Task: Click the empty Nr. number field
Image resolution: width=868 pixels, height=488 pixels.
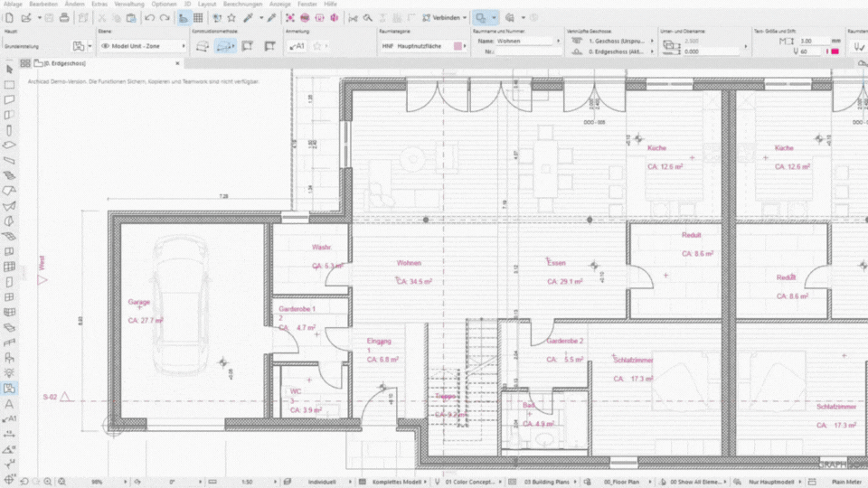Action: click(x=529, y=52)
